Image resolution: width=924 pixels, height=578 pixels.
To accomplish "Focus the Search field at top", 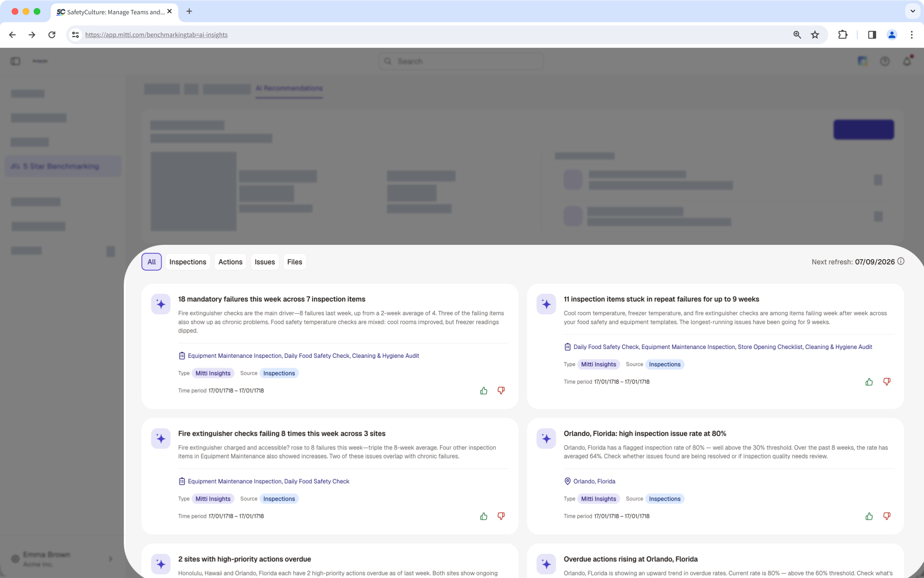I will pos(461,61).
